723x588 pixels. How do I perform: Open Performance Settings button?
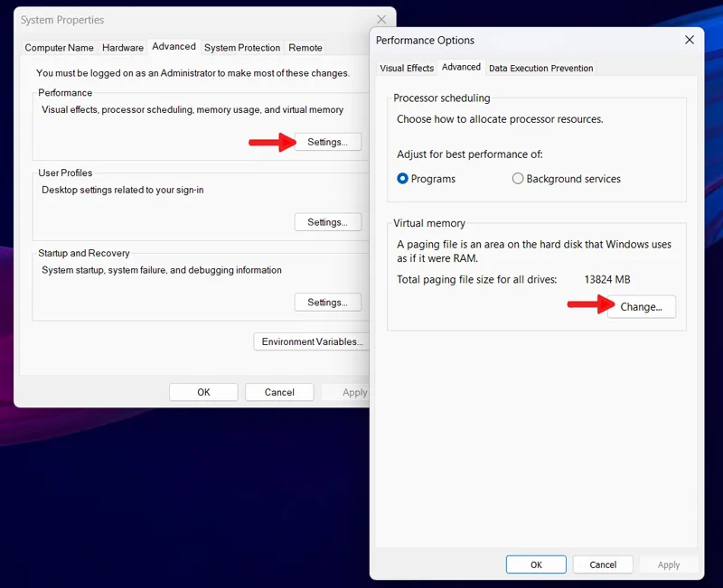click(x=327, y=142)
